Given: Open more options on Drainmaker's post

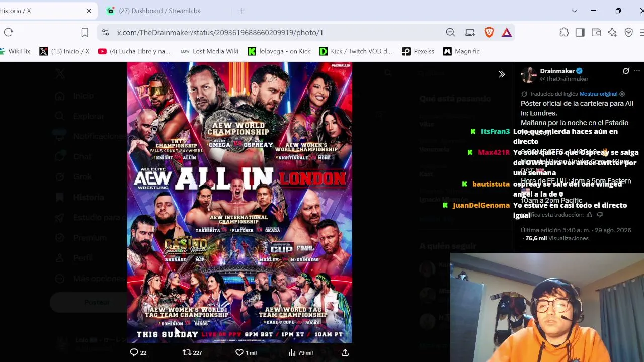Looking at the screenshot, I should click(637, 71).
